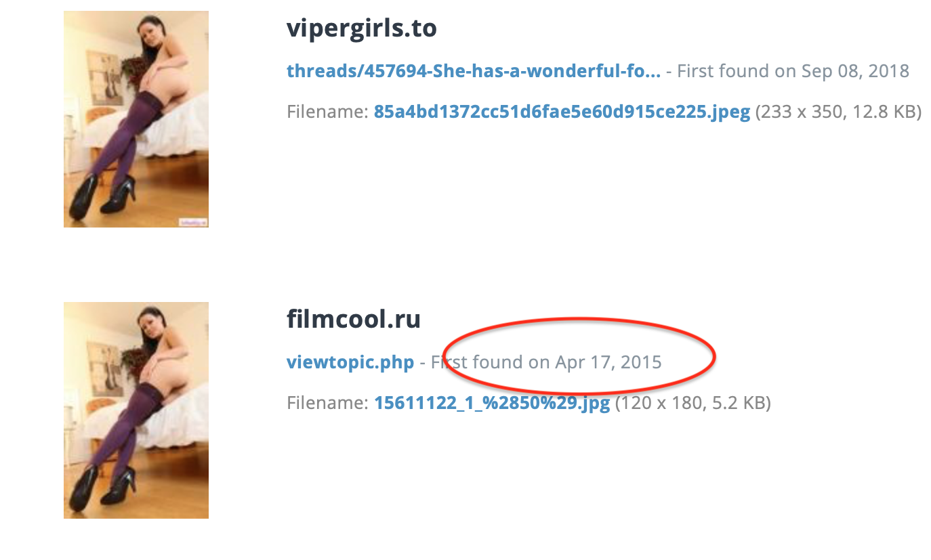This screenshot has width=931, height=560.
Task: Click the 'Sep 08, 2018' date
Action: (855, 71)
